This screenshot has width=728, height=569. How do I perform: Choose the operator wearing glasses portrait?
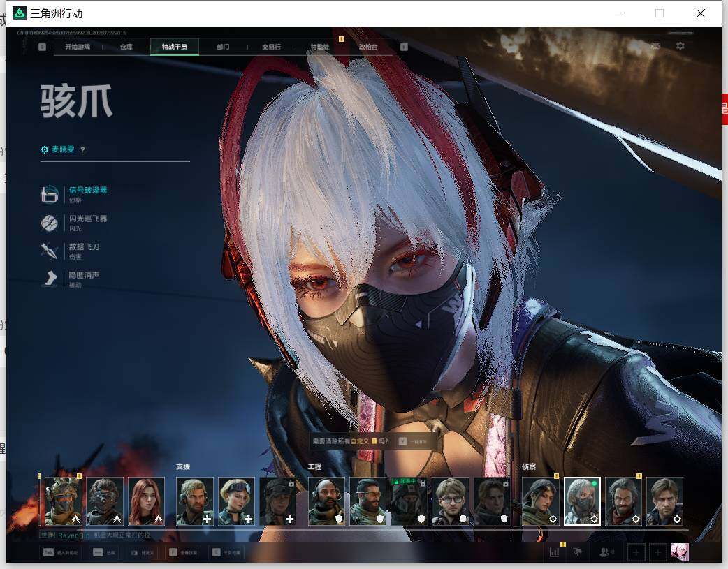pyautogui.click(x=451, y=501)
